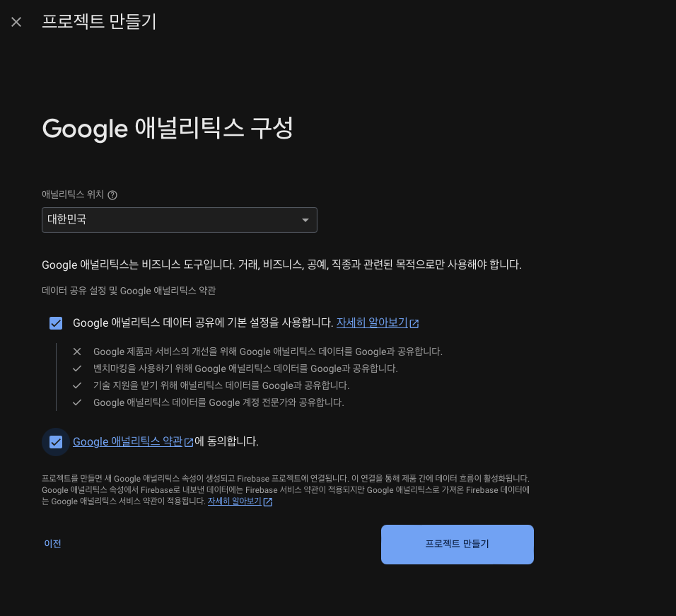This screenshot has width=676, height=616.
Task: Click the blue 프로젝트 만들기 button
Action: (x=458, y=544)
